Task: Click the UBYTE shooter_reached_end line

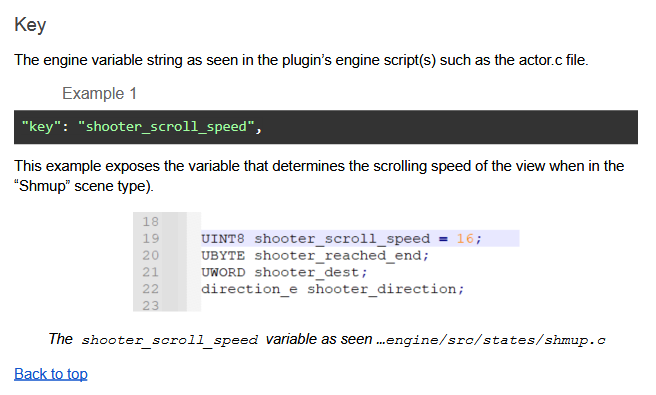Action: tap(315, 255)
